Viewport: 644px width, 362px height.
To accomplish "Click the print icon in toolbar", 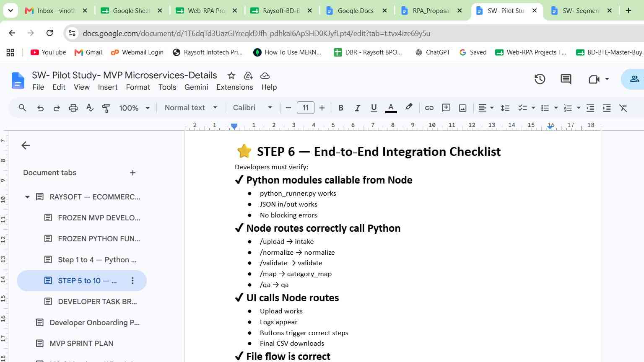I will click(73, 108).
